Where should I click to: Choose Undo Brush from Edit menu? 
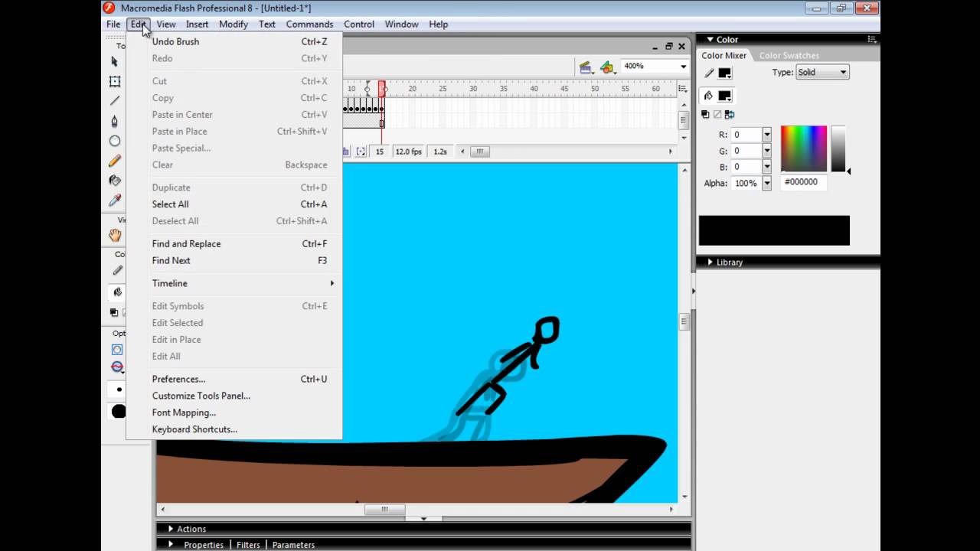click(235, 41)
